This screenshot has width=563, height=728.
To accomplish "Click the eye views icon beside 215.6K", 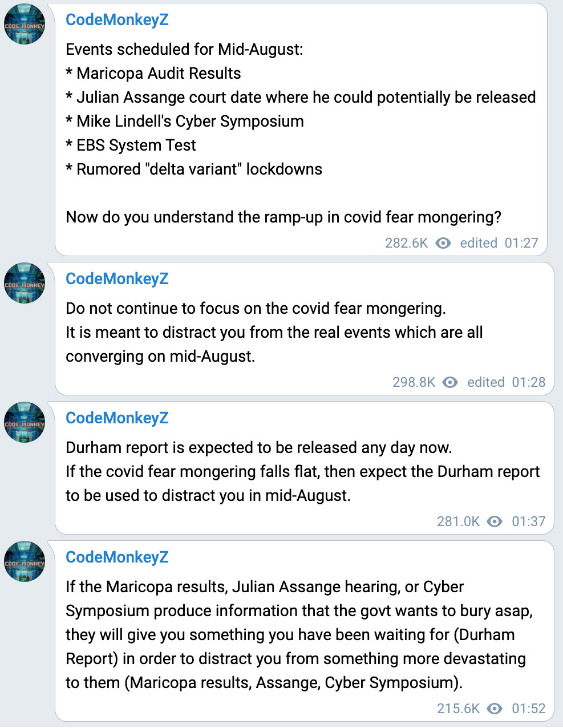I will 495,709.
